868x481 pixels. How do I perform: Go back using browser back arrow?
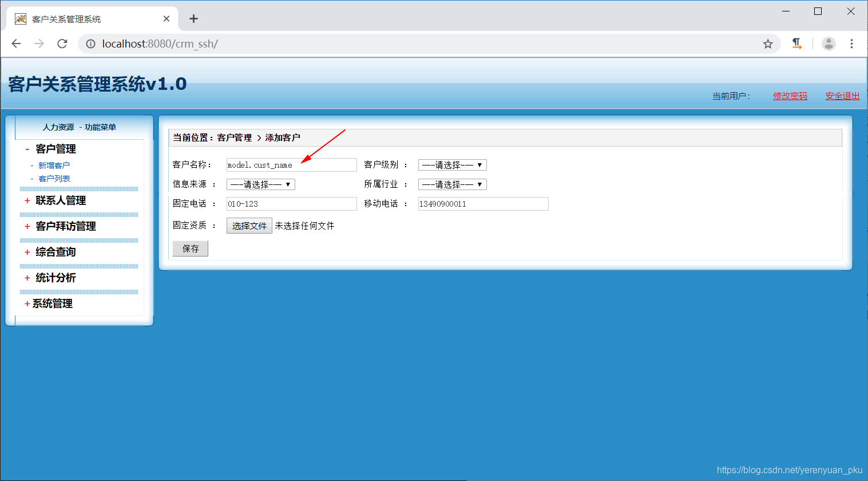click(x=16, y=44)
